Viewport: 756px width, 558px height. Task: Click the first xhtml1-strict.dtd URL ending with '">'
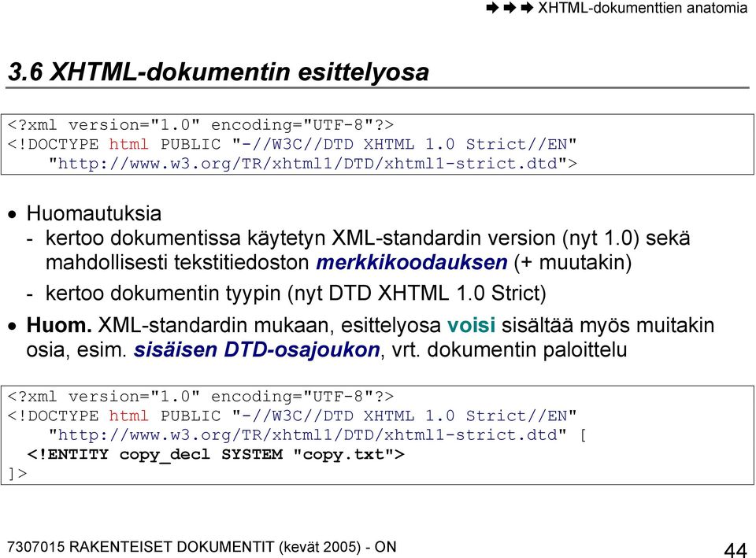click(313, 164)
